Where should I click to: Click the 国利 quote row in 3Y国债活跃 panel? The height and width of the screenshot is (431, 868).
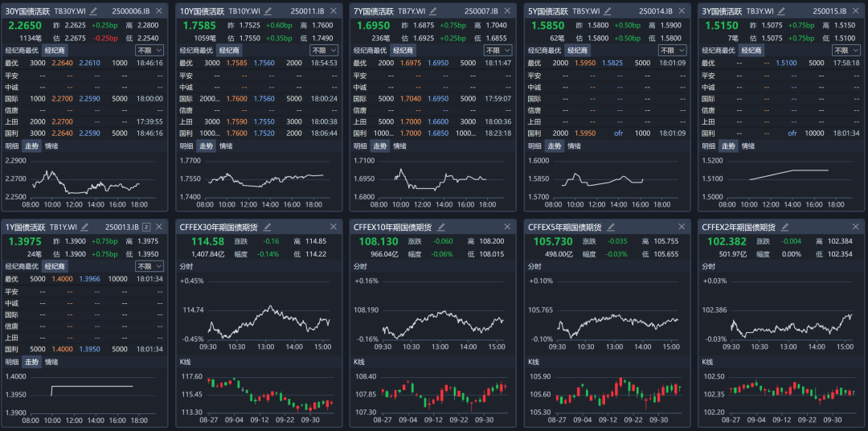[780, 133]
